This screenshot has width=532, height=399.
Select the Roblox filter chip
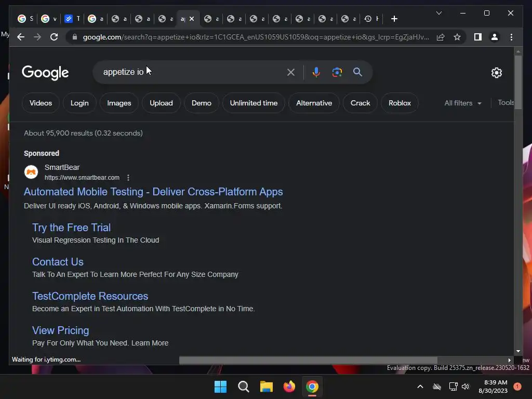400,103
